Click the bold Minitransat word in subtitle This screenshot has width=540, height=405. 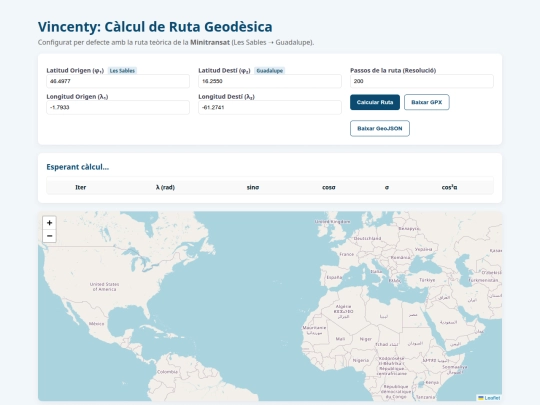(x=210, y=42)
